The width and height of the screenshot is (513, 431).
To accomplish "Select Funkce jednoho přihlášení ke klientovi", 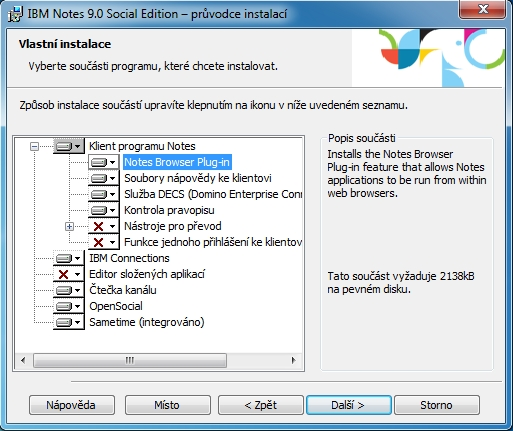I will click(x=213, y=242).
